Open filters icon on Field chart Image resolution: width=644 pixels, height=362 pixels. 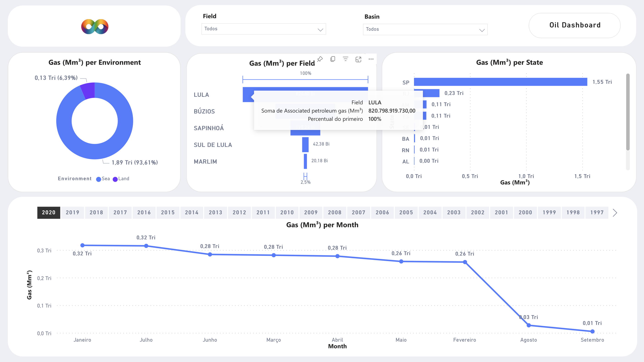point(346,59)
